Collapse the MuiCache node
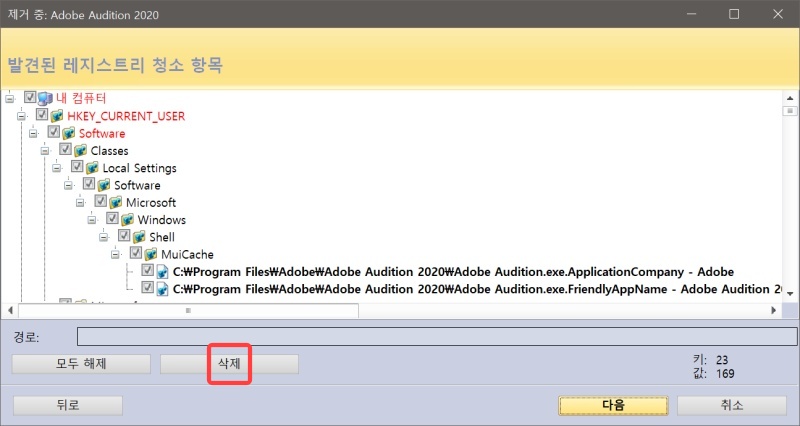The image size is (800, 426). tap(115, 255)
